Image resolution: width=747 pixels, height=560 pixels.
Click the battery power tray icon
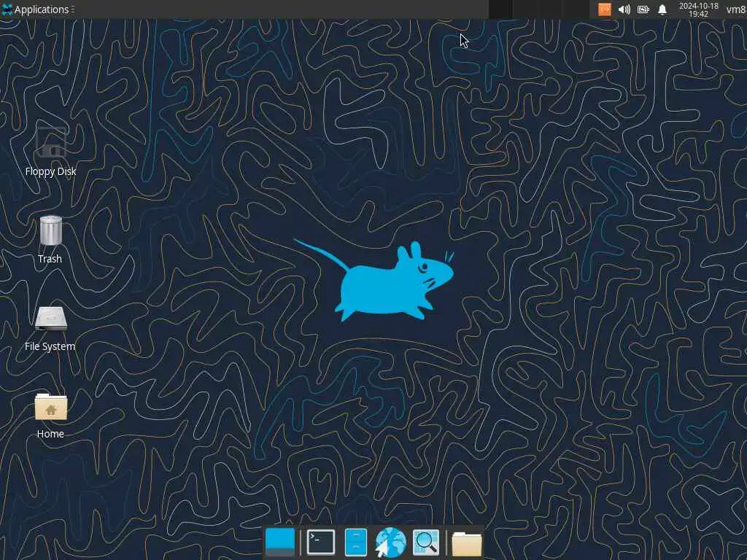(643, 9)
